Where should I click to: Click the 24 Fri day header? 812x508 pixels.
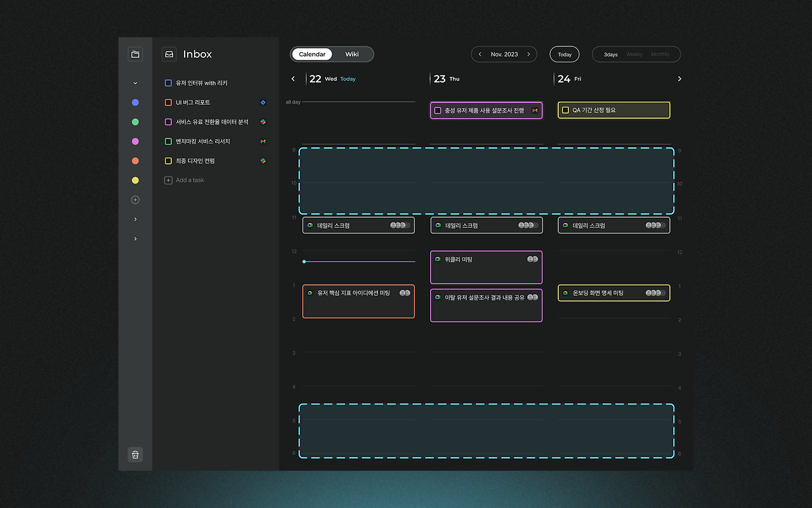click(570, 79)
